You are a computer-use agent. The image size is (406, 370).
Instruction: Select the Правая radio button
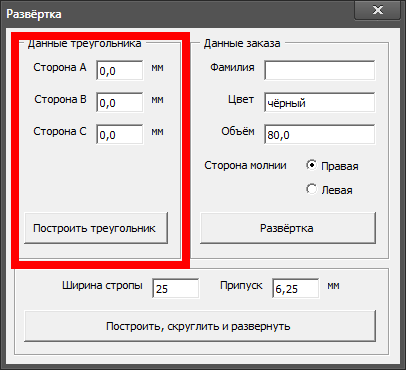coord(312,165)
